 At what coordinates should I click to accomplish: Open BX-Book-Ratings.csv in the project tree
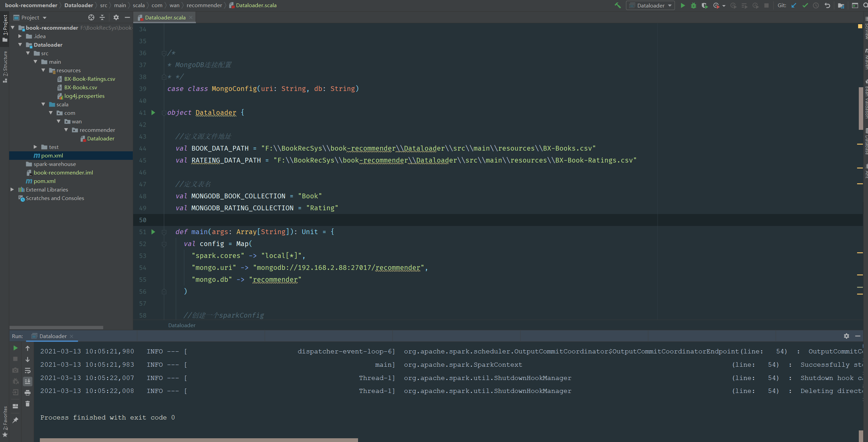coord(90,79)
